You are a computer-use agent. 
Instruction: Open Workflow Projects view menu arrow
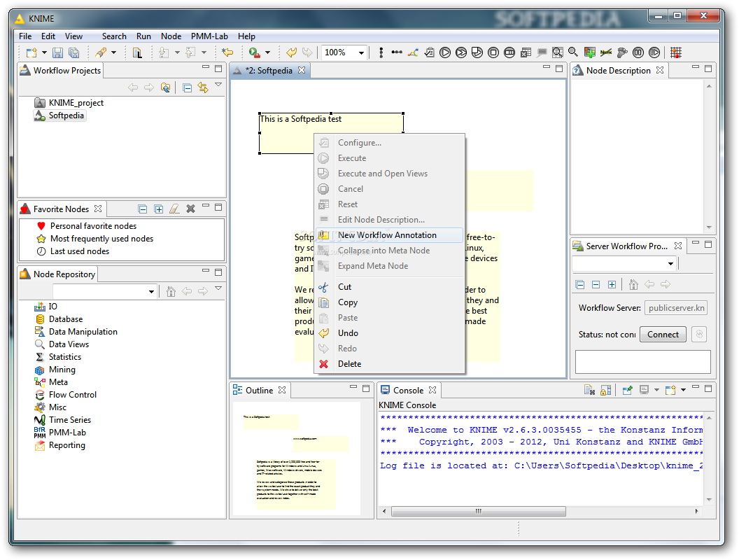pos(218,85)
